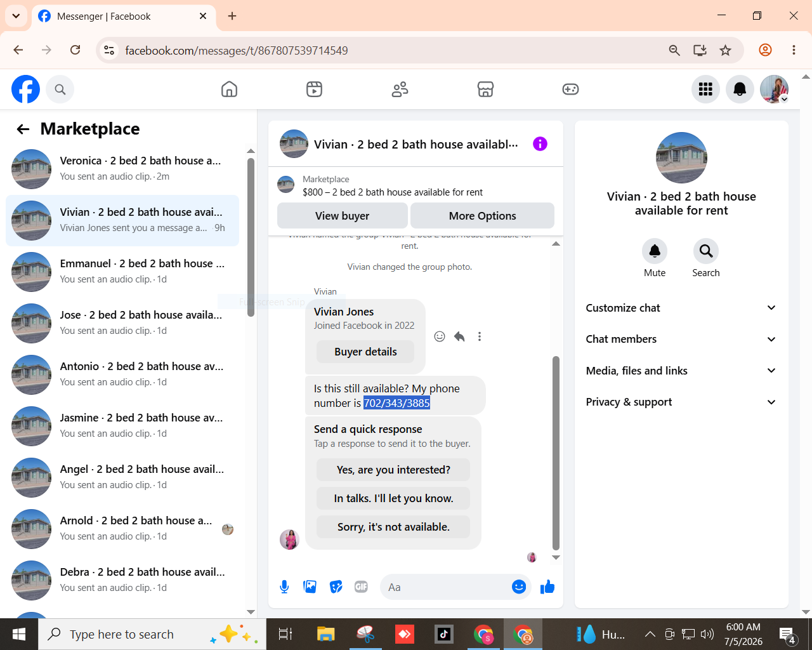Record a voice clip microphone icon
812x650 pixels.
(284, 587)
